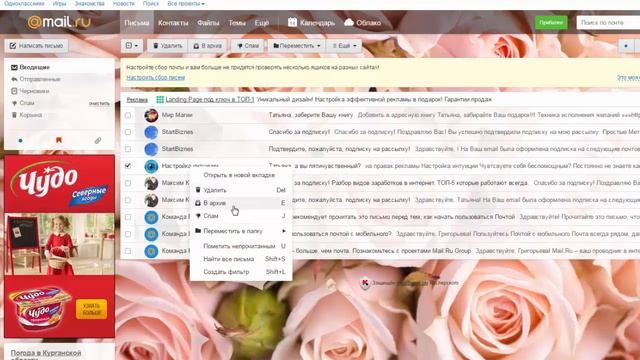
Task: Choose Создать фильтр in context menu
Action: (241, 272)
